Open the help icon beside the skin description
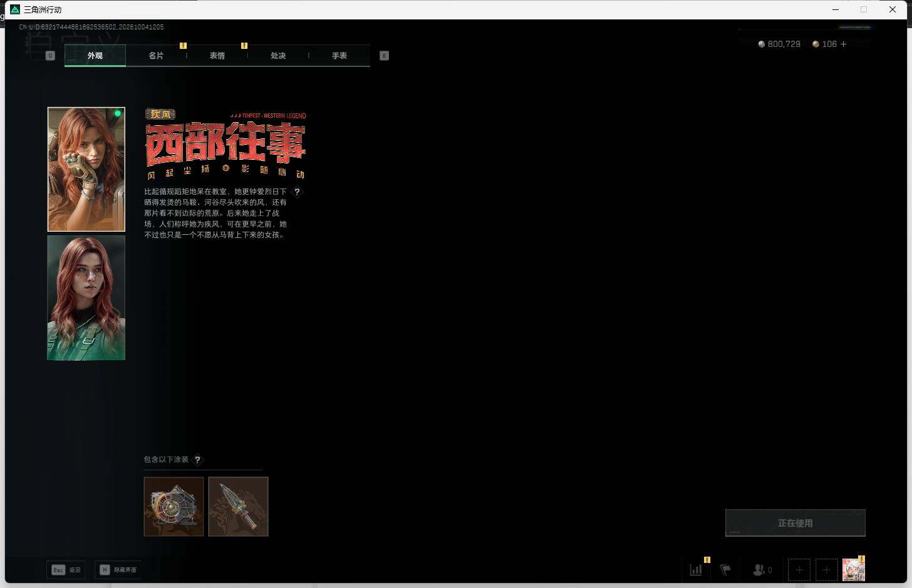 tap(297, 192)
